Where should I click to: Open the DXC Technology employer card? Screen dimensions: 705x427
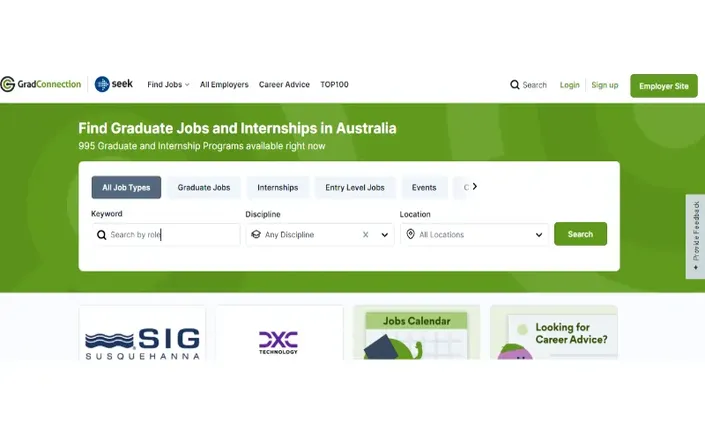click(x=279, y=333)
